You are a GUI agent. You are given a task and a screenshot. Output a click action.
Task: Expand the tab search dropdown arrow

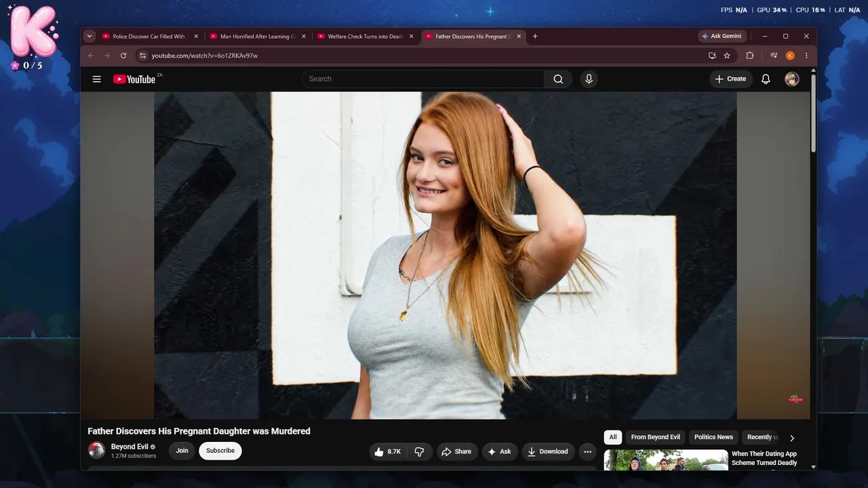(x=90, y=37)
